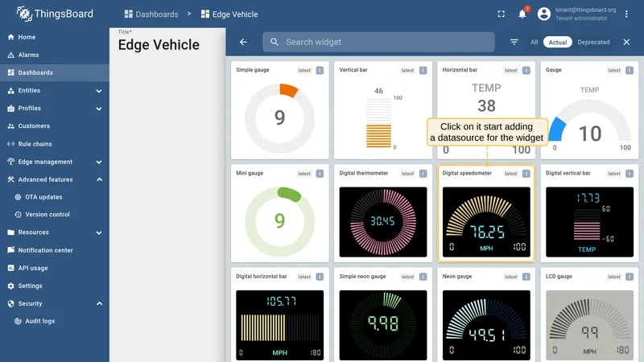Show info for Neon gauge widget

click(x=526, y=277)
